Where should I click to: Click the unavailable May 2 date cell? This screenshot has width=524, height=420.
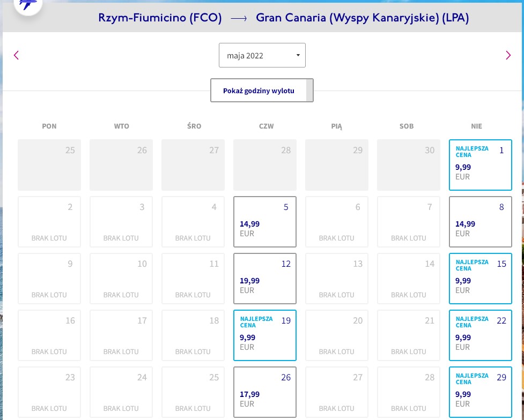(x=49, y=222)
